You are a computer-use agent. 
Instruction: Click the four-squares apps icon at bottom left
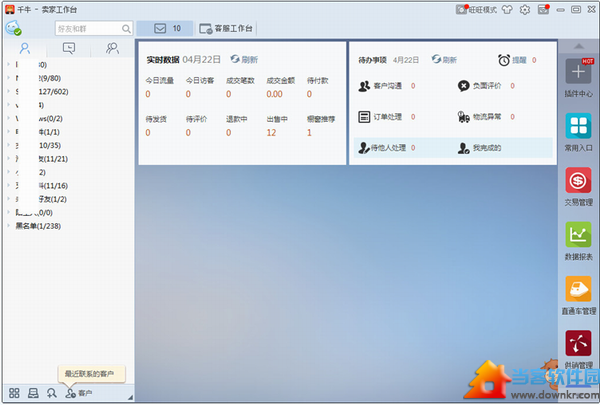point(14,393)
